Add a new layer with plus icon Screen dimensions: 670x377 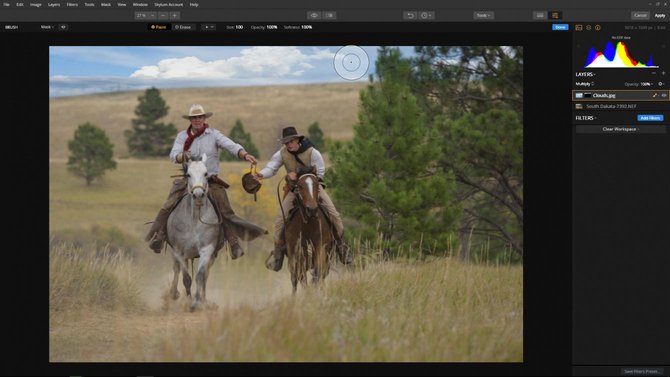click(x=663, y=74)
